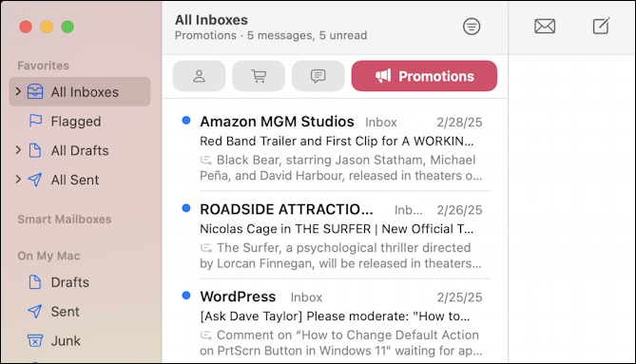Click the Get Mail envelope icon
The height and width of the screenshot is (364, 636).
pyautogui.click(x=545, y=27)
